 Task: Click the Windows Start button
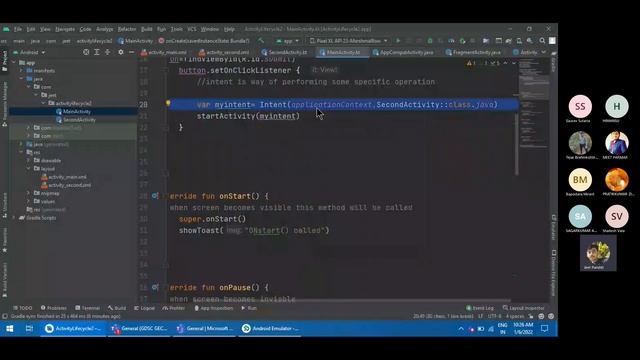(x=9, y=328)
